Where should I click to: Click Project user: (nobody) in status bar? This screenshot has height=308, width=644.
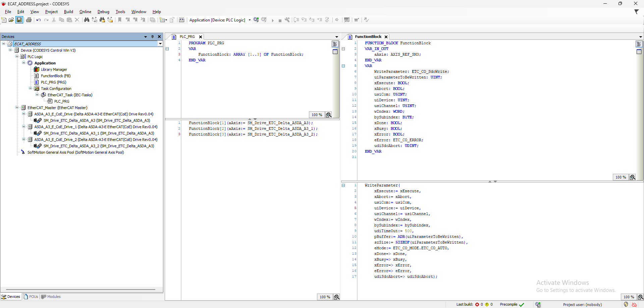(x=582, y=305)
